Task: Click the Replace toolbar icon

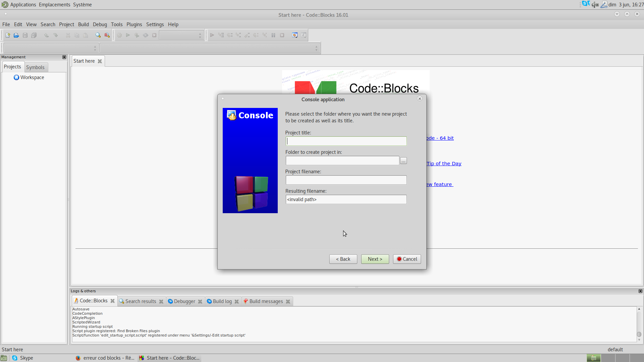Action: click(107, 35)
